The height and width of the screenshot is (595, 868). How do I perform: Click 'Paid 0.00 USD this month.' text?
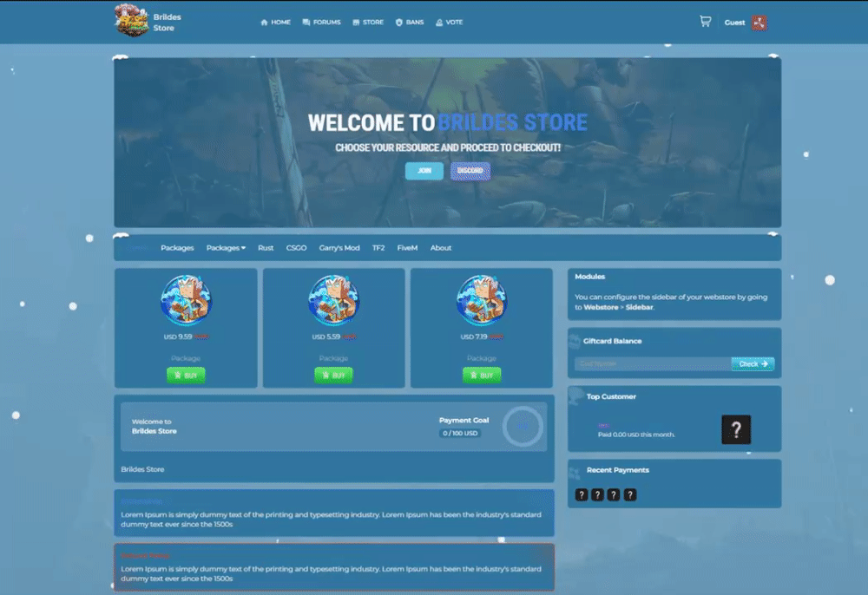pyautogui.click(x=636, y=435)
